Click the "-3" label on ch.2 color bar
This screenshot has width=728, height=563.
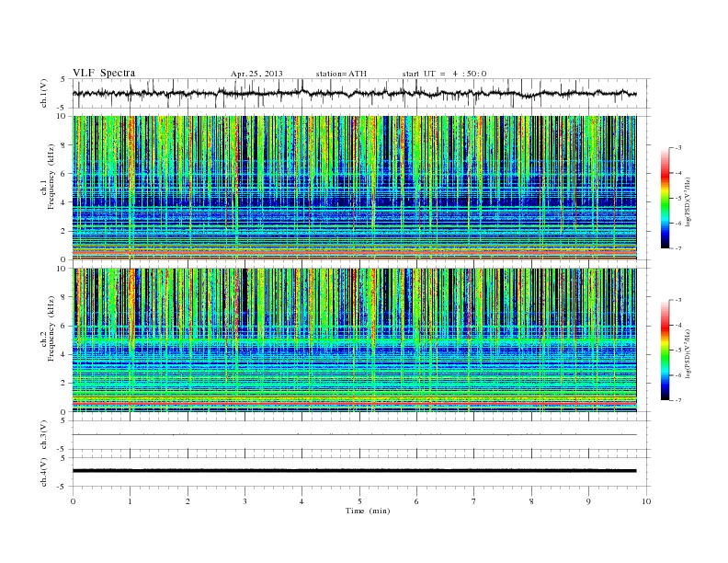[678, 300]
